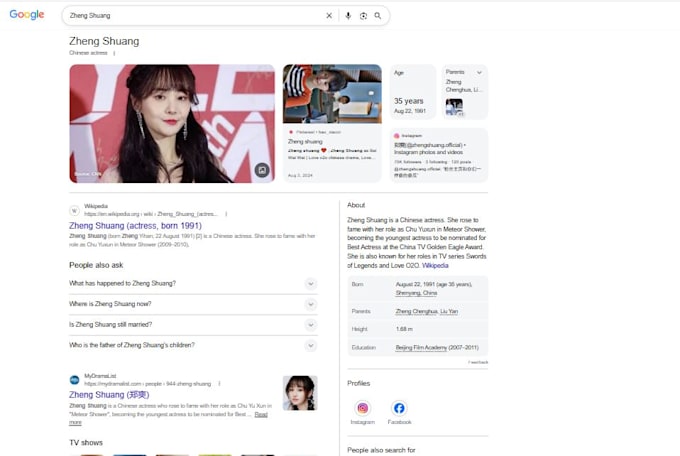Open the MyDramaList result thumbnail photo
The height and width of the screenshot is (456, 680).
pyautogui.click(x=300, y=393)
